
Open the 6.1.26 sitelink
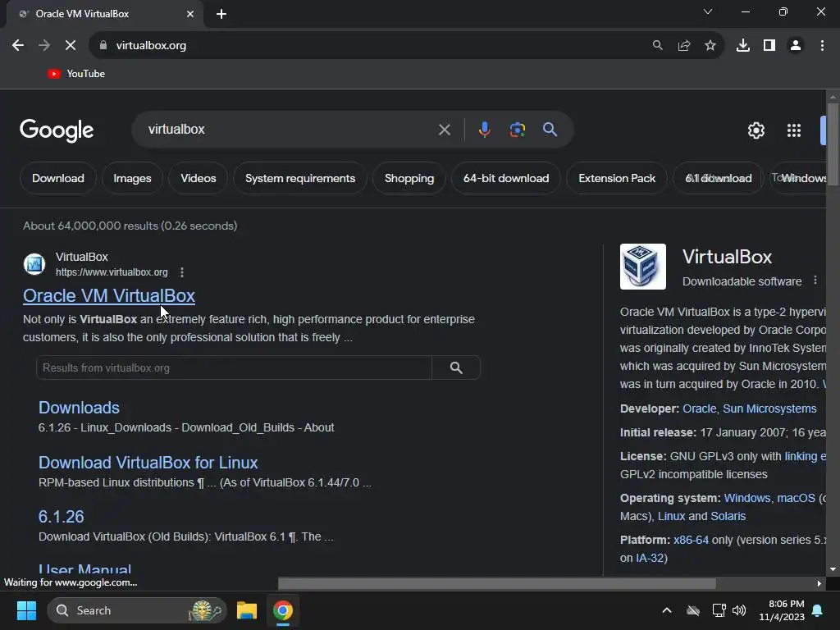pyautogui.click(x=61, y=517)
